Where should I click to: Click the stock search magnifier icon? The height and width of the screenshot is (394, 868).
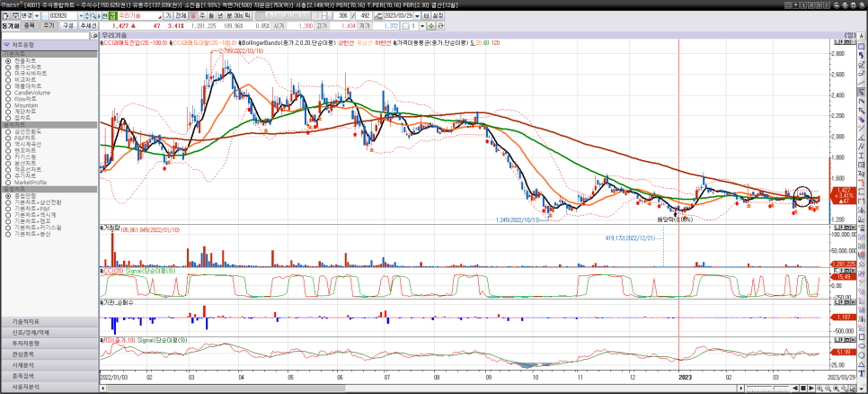pyautogui.click(x=93, y=16)
